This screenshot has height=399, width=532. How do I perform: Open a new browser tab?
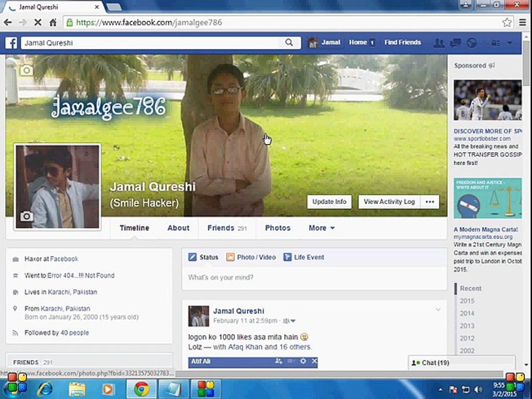[x=114, y=7]
